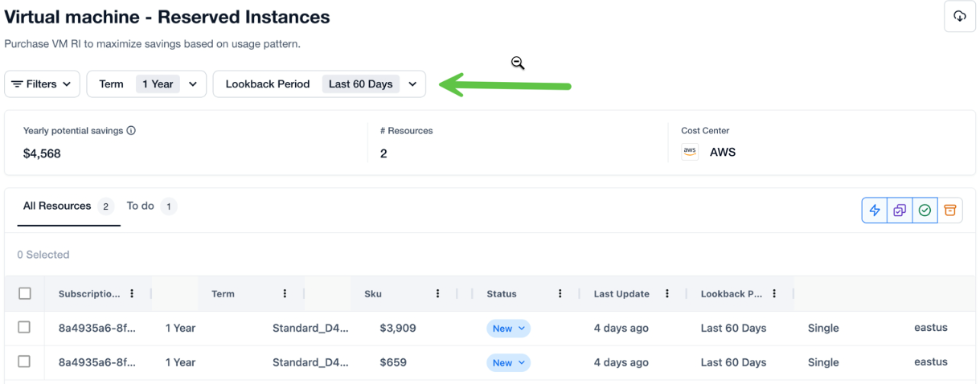Open the Last Update column three-dot menu
The image size is (980, 384).
[x=667, y=294]
